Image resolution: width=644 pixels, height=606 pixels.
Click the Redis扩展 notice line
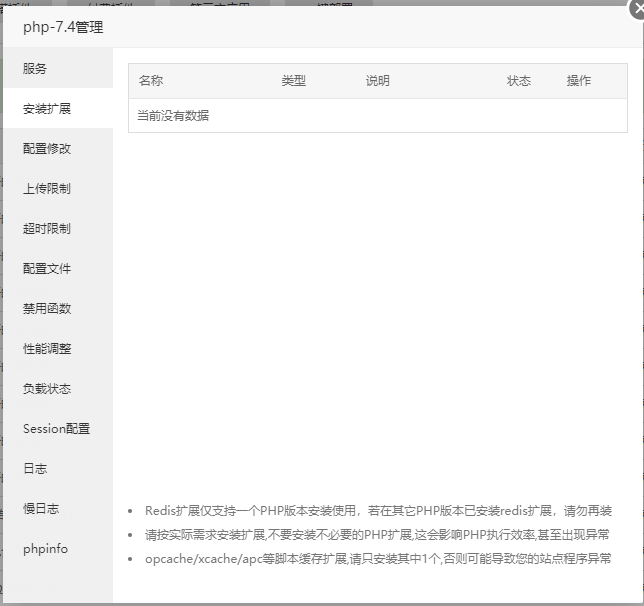(x=378, y=511)
